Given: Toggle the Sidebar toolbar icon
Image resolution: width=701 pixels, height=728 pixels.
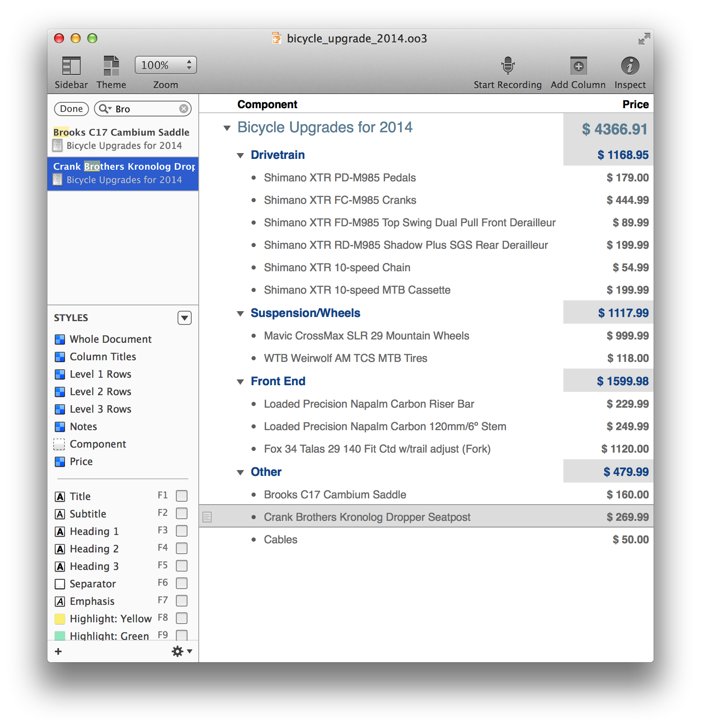Looking at the screenshot, I should (71, 66).
